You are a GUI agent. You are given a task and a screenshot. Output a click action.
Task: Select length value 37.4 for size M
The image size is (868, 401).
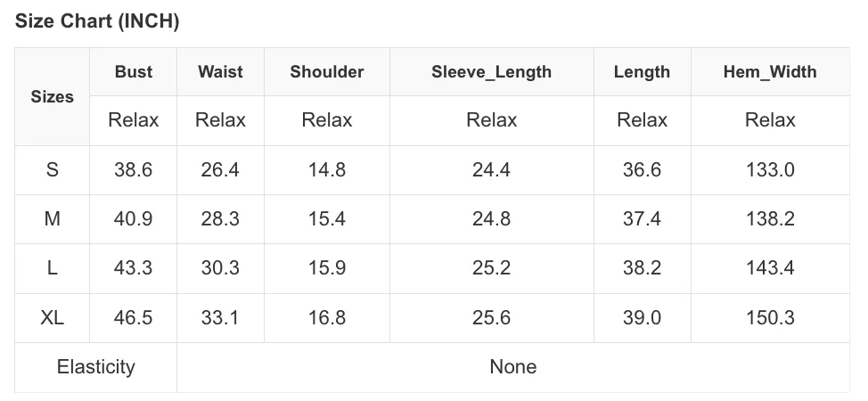(x=643, y=219)
